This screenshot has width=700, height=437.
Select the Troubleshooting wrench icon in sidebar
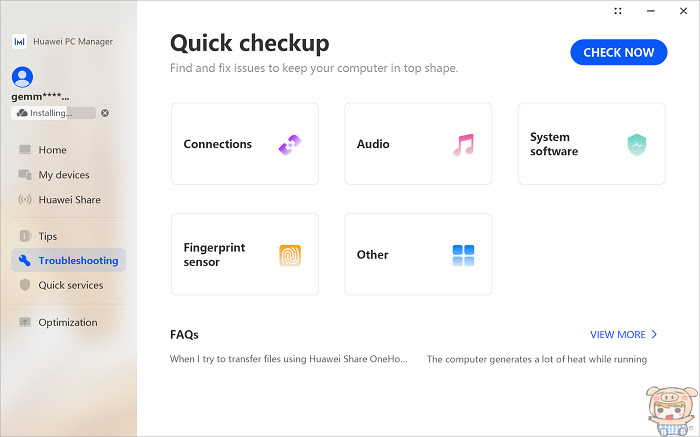[25, 260]
